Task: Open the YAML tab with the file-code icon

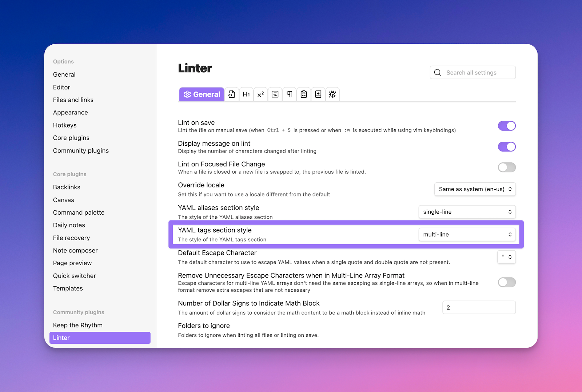Action: (x=232, y=94)
